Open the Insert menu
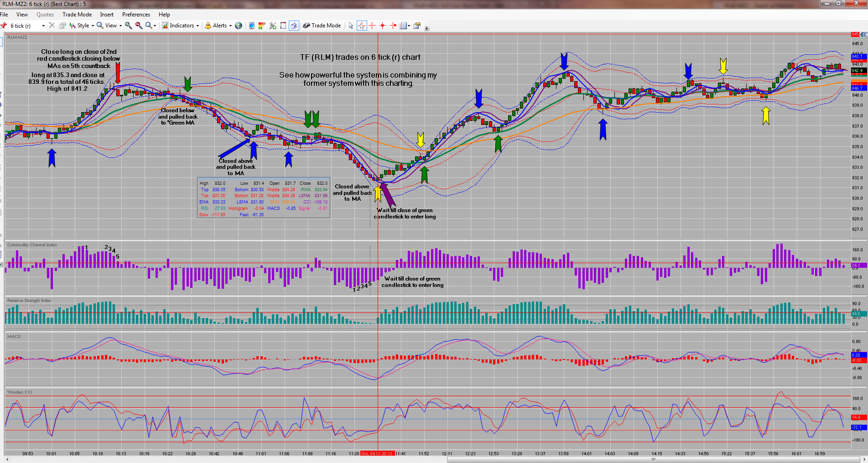 pyautogui.click(x=107, y=15)
